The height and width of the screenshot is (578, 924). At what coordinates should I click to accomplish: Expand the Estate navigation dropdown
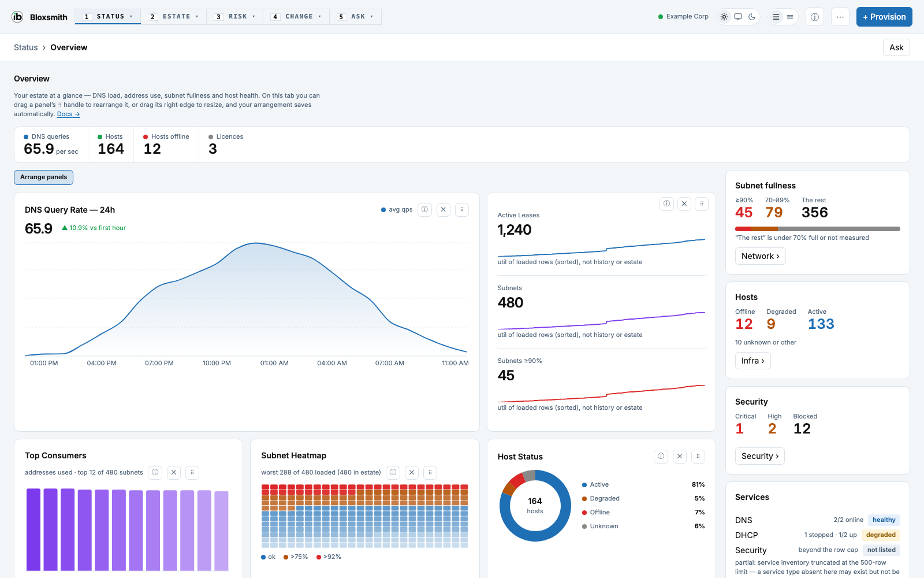[174, 17]
